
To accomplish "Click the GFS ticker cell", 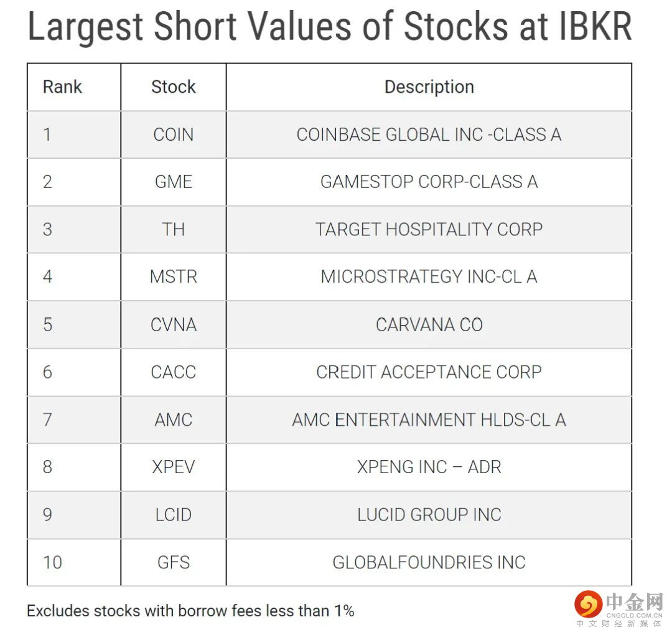I will click(174, 562).
